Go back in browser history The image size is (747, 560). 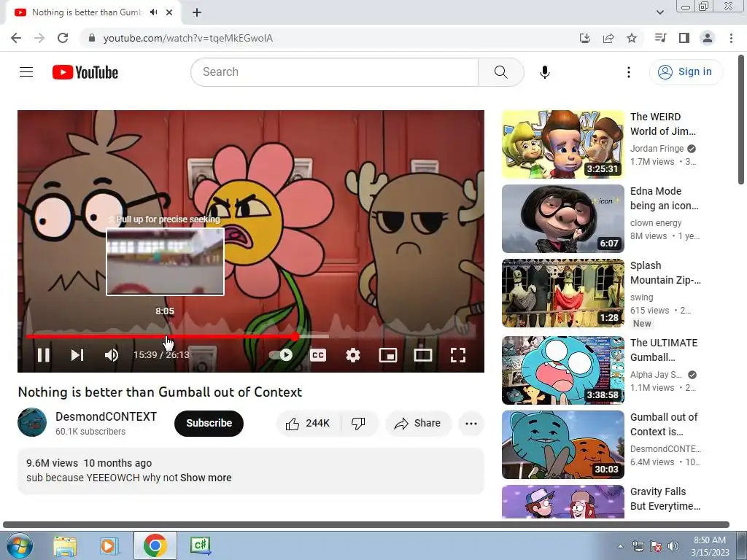click(16, 38)
